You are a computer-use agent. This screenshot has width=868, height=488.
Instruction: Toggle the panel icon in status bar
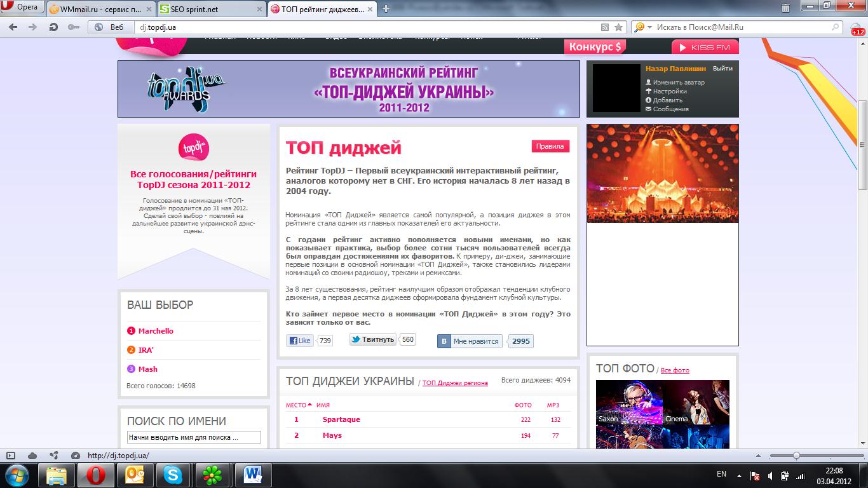(x=11, y=456)
